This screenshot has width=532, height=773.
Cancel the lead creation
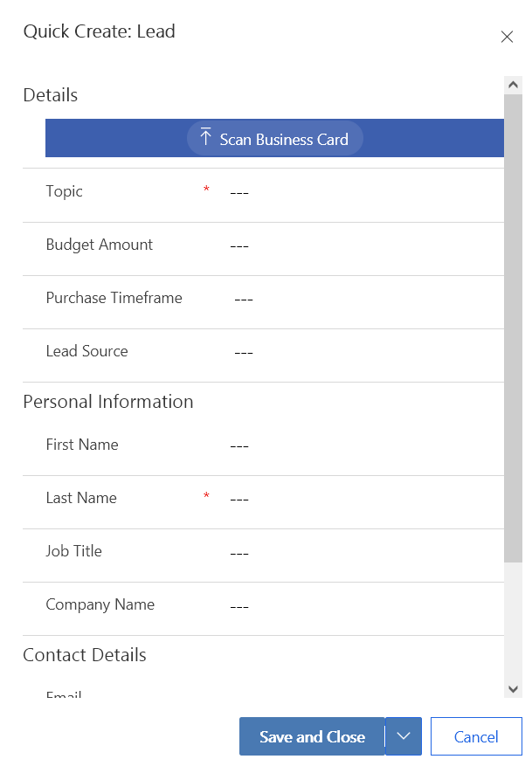click(x=476, y=736)
